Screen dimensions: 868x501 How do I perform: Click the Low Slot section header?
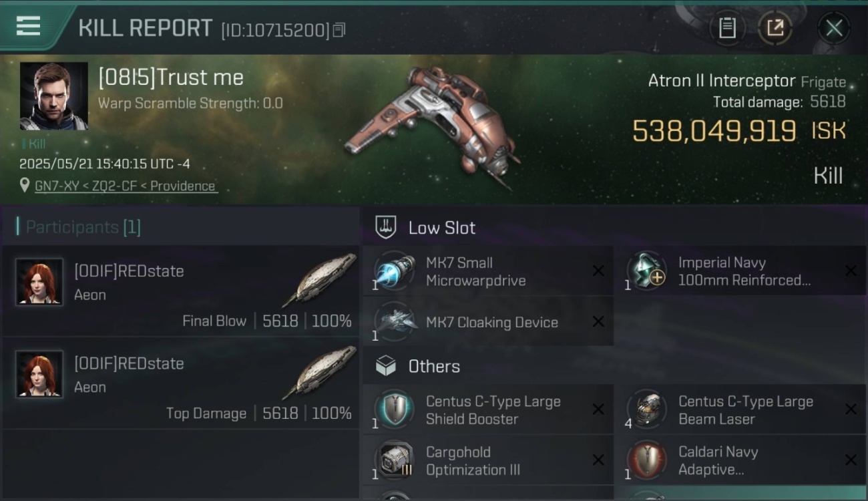coord(442,228)
